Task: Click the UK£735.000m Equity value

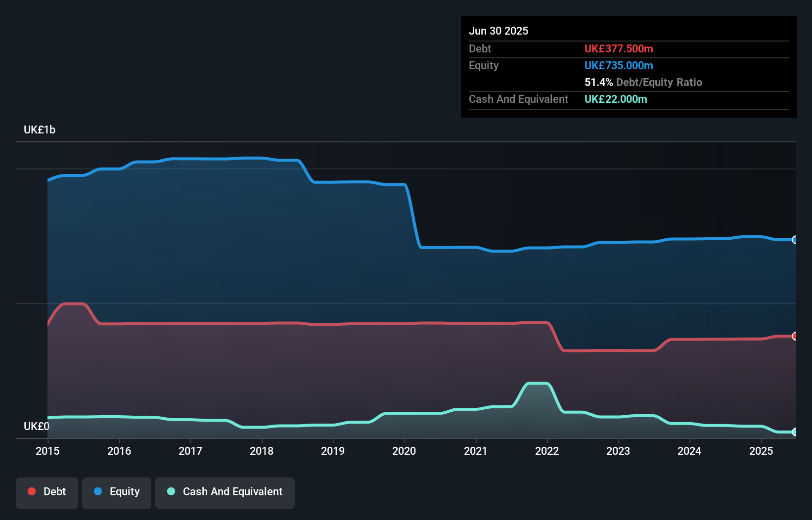Action: (619, 65)
